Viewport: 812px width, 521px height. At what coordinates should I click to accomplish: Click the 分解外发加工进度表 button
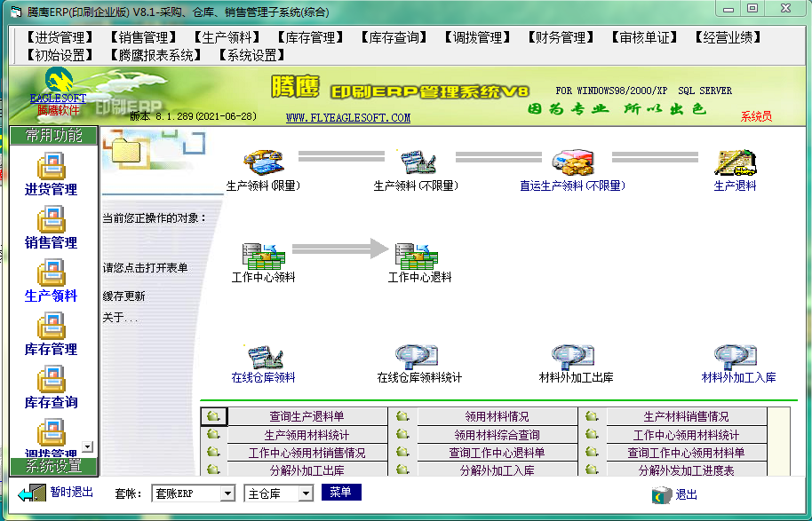coord(686,470)
